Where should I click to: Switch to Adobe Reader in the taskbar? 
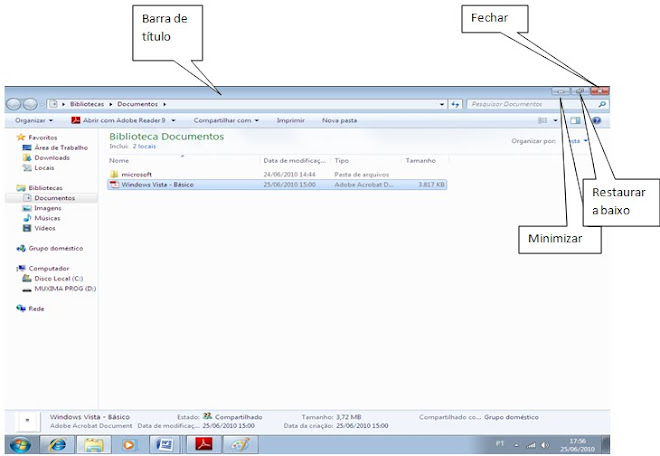coord(203,445)
